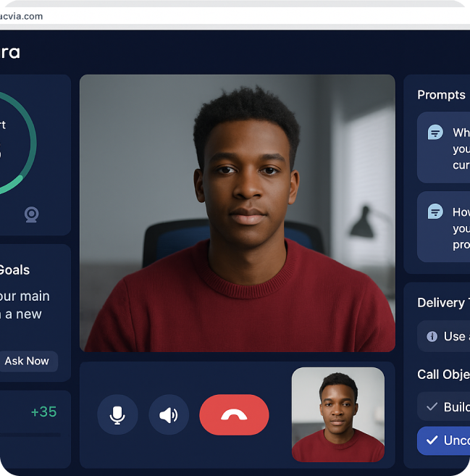The width and height of the screenshot is (470, 476).
Task: Toggle the speaker volume button
Action: coord(169,414)
